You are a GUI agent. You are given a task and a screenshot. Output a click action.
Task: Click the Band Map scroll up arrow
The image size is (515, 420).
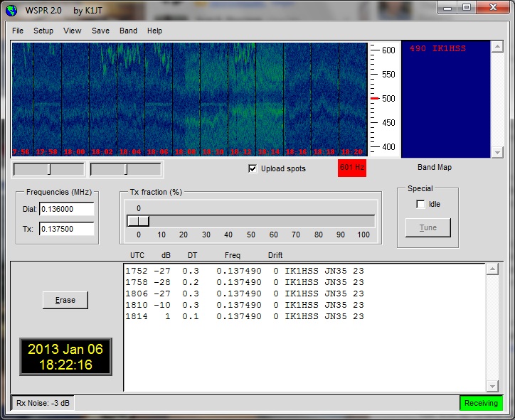[497, 47]
